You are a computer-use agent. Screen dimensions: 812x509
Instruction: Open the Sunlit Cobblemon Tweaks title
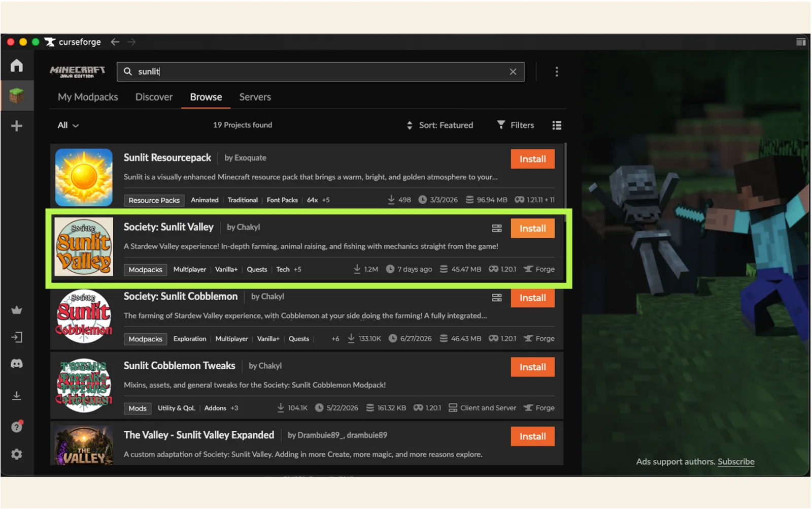pos(180,366)
